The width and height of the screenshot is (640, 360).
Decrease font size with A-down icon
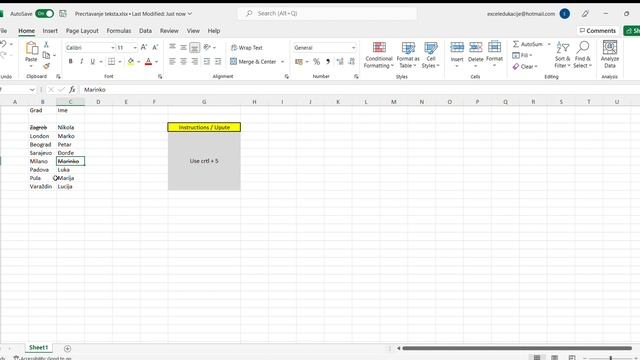pos(155,47)
